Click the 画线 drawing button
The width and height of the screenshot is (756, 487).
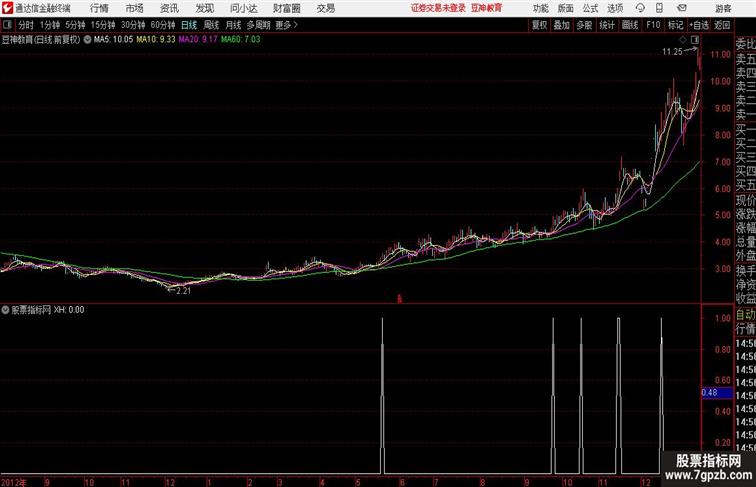(630, 25)
